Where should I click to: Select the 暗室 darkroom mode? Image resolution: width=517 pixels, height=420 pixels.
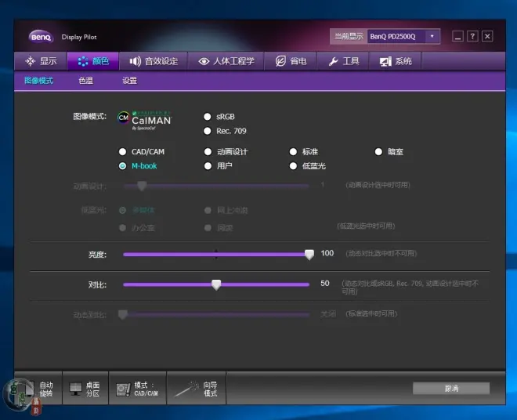tap(378, 152)
